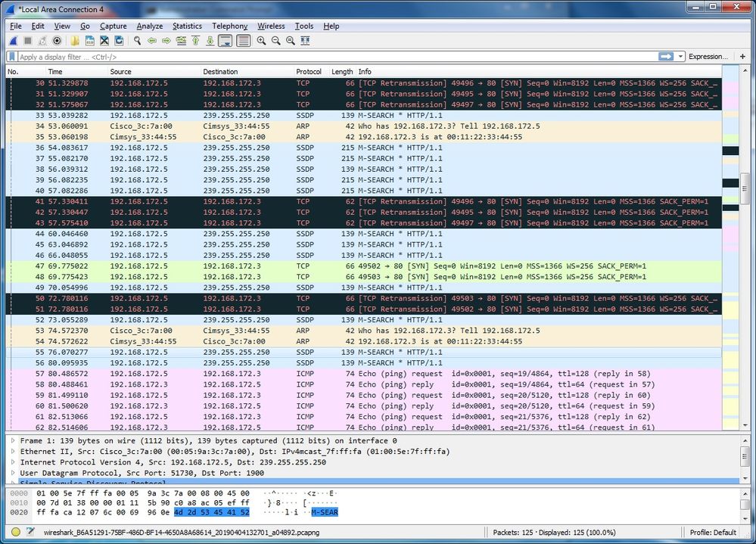Click into the display filter field

coord(338,57)
